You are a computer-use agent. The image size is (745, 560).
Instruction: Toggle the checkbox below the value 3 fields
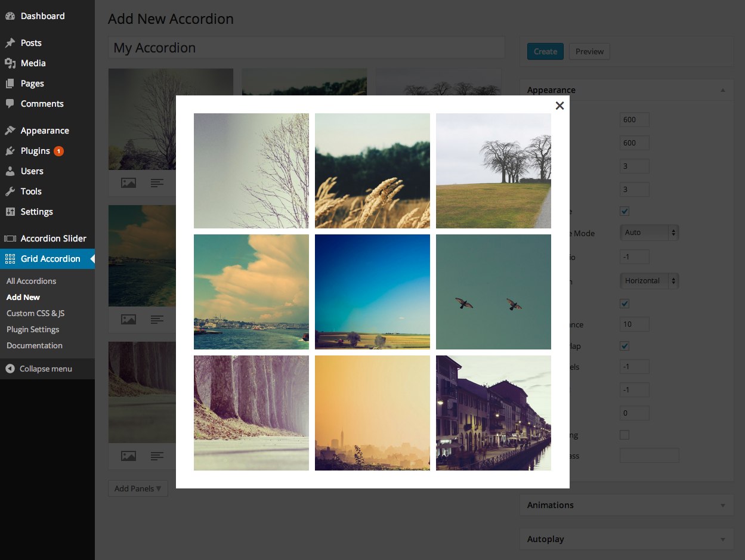pyautogui.click(x=625, y=211)
